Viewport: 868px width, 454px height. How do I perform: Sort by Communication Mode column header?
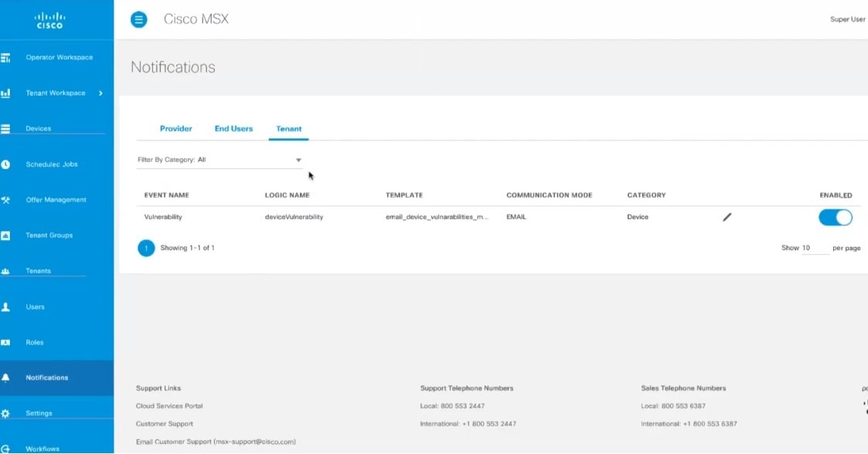pyautogui.click(x=549, y=195)
